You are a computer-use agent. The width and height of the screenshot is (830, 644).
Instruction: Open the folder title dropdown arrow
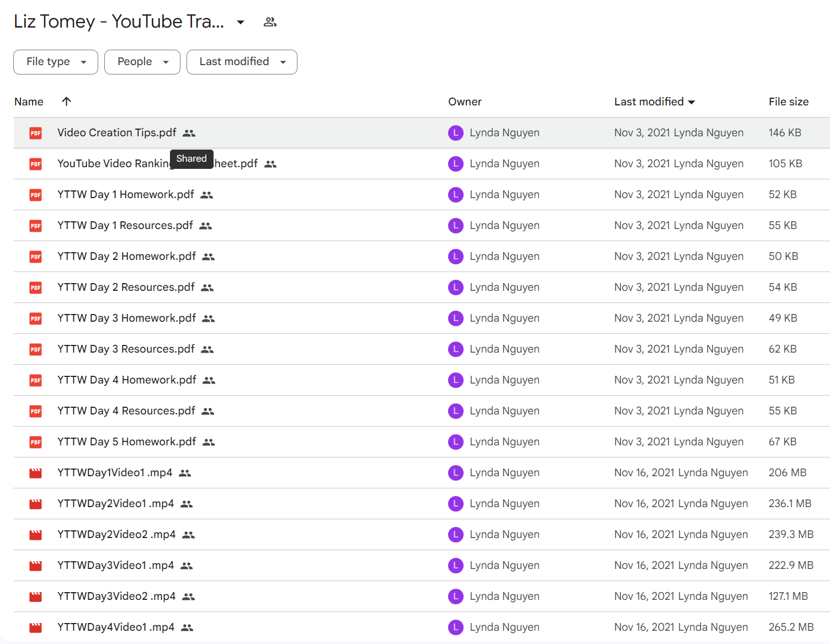pyautogui.click(x=241, y=22)
